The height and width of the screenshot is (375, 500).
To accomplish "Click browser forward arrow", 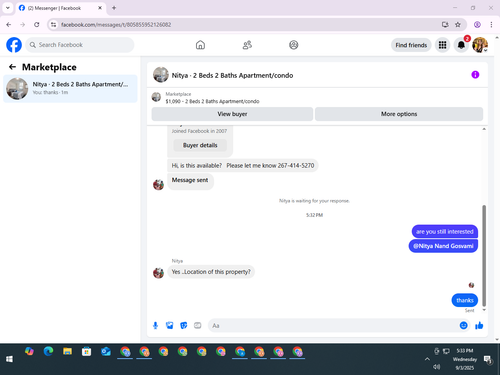I will 23,25.
